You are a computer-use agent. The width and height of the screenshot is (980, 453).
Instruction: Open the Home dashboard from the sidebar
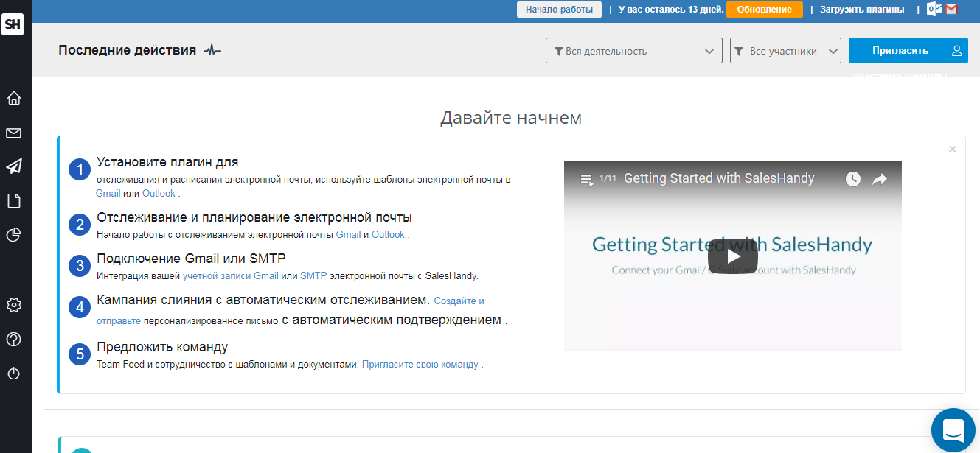[x=13, y=98]
